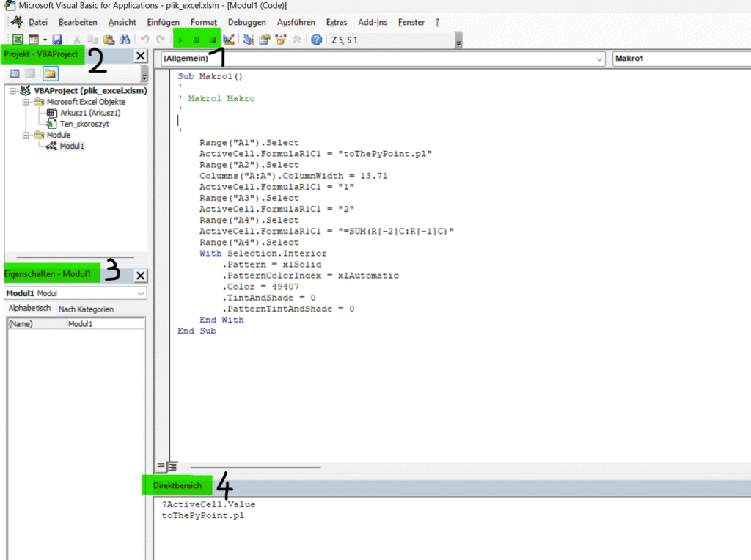Viewport: 751px width, 560px height.
Task: Toggle folders view in Project panel
Action: pyautogui.click(x=51, y=73)
